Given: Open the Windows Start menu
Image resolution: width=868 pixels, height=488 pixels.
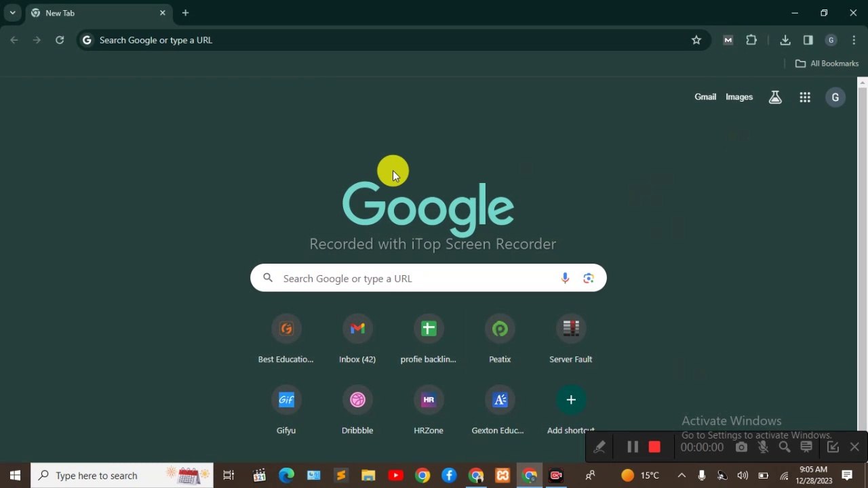Looking at the screenshot, I should 15,475.
